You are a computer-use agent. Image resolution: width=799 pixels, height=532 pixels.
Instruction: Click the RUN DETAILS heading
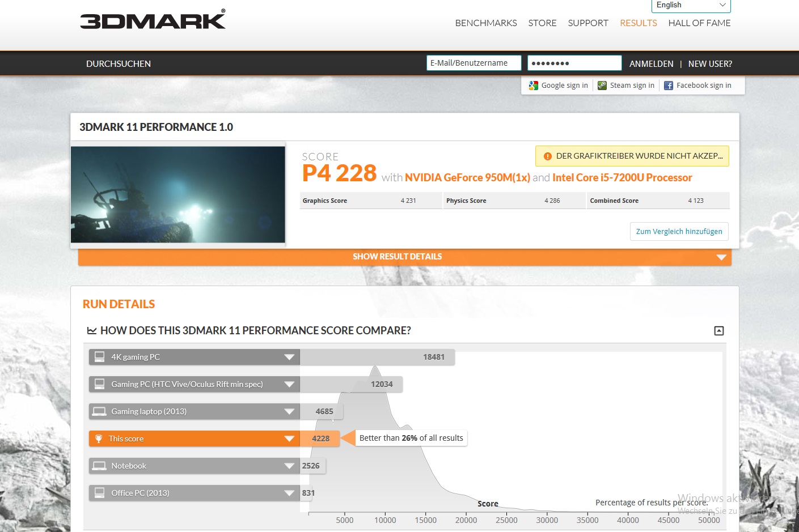pyautogui.click(x=119, y=304)
